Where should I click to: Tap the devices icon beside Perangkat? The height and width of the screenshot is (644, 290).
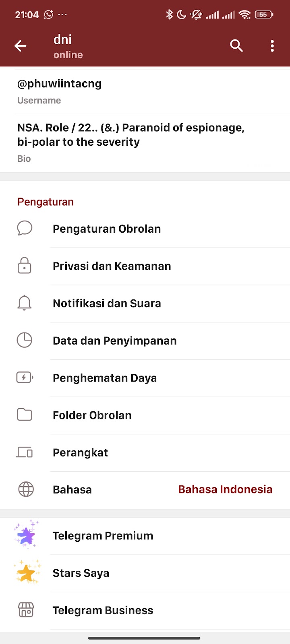(25, 452)
